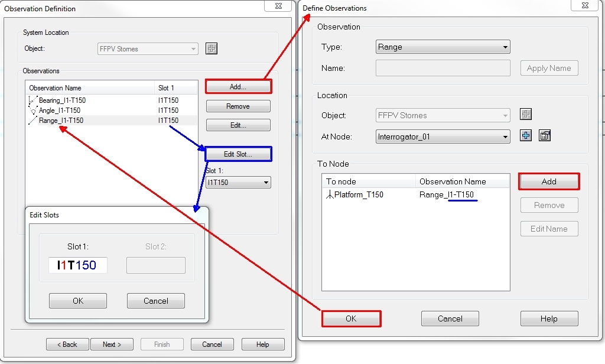Open the observation Type dropdown showing Range
The height and width of the screenshot is (364, 605).
tap(443, 47)
